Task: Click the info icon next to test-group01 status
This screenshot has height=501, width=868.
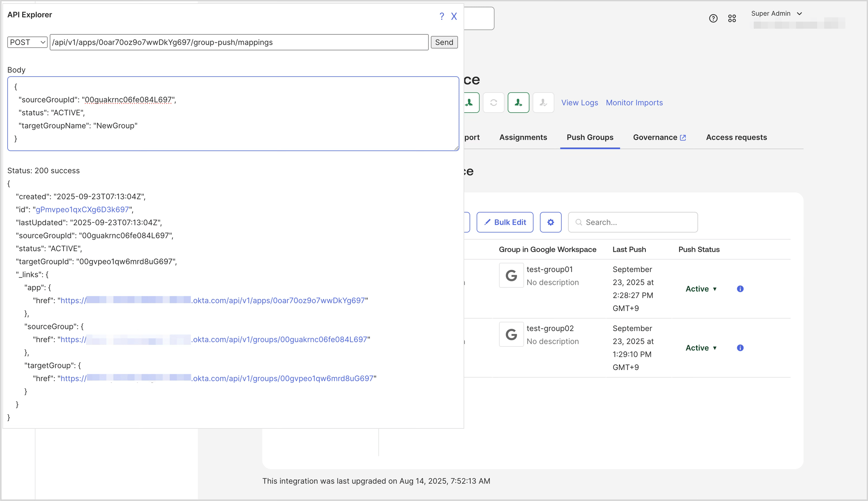Action: tap(740, 289)
